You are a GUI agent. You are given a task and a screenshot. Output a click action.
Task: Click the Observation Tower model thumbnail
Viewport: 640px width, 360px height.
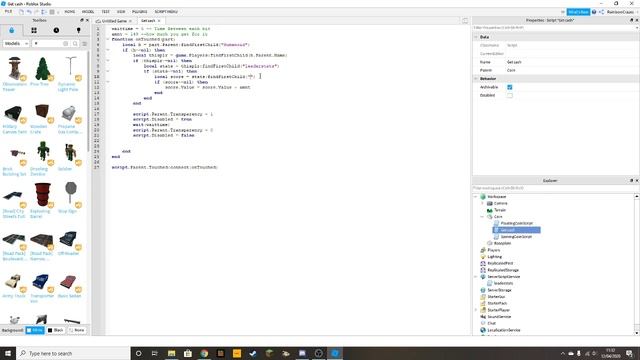coord(15,68)
